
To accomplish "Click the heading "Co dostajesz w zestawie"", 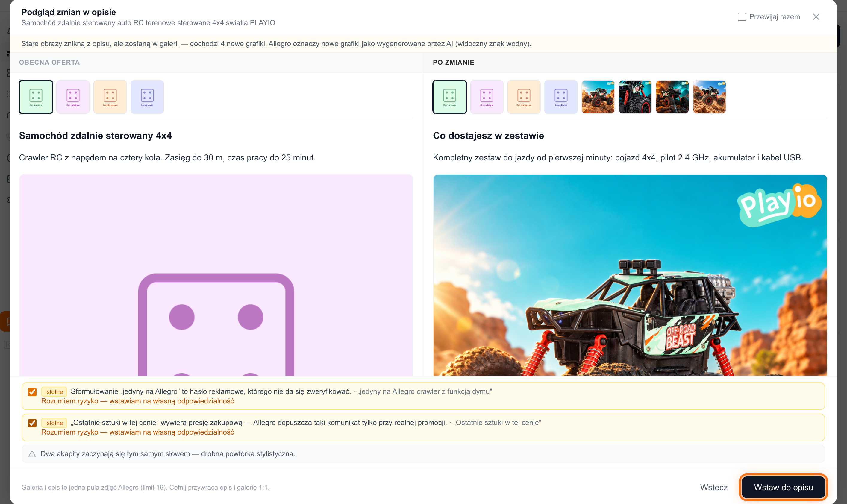I will (x=488, y=136).
